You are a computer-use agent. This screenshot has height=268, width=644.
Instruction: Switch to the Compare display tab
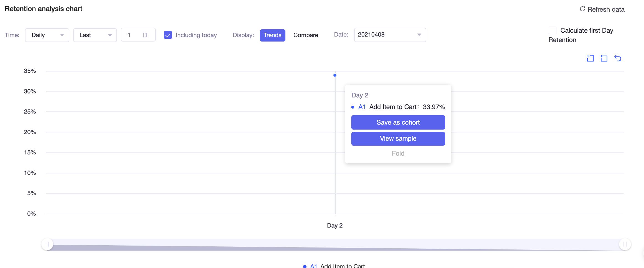point(306,35)
